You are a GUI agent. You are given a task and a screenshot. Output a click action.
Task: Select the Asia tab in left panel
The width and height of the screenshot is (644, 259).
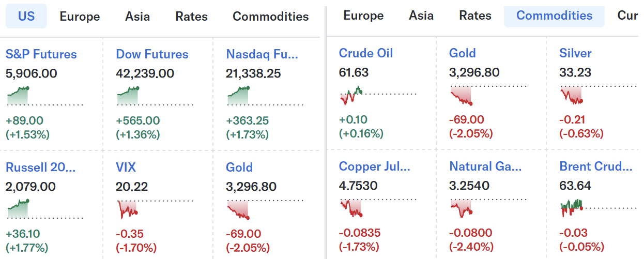[137, 17]
